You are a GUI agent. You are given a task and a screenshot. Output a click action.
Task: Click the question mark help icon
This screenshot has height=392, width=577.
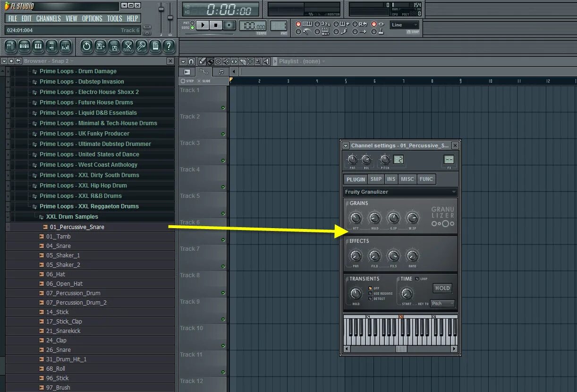pyautogui.click(x=169, y=46)
